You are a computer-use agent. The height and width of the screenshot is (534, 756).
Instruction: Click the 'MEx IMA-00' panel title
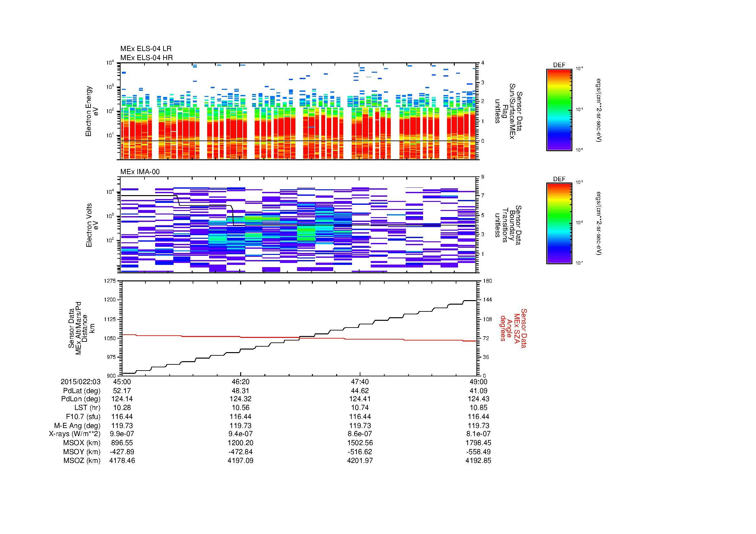pyautogui.click(x=140, y=172)
